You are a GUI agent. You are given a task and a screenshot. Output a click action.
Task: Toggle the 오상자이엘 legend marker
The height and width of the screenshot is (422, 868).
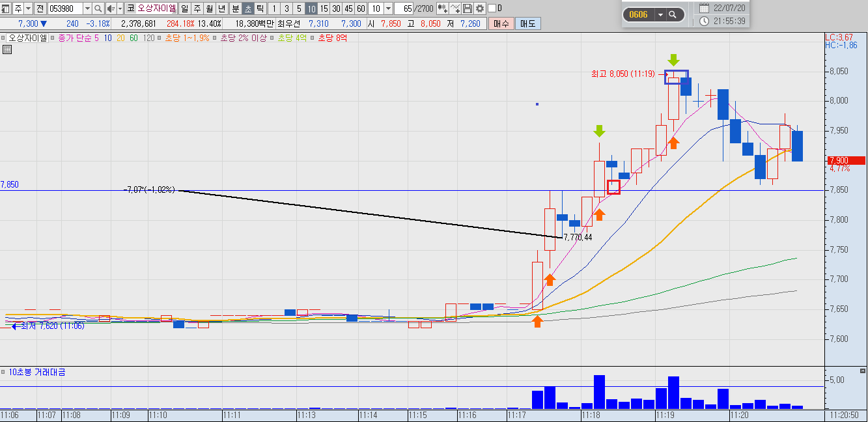pyautogui.click(x=3, y=38)
